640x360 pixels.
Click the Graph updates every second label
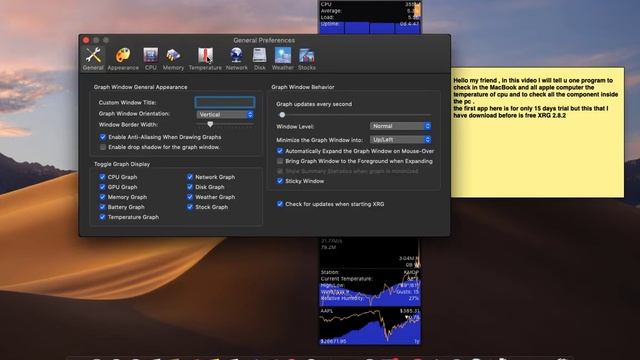[314, 104]
